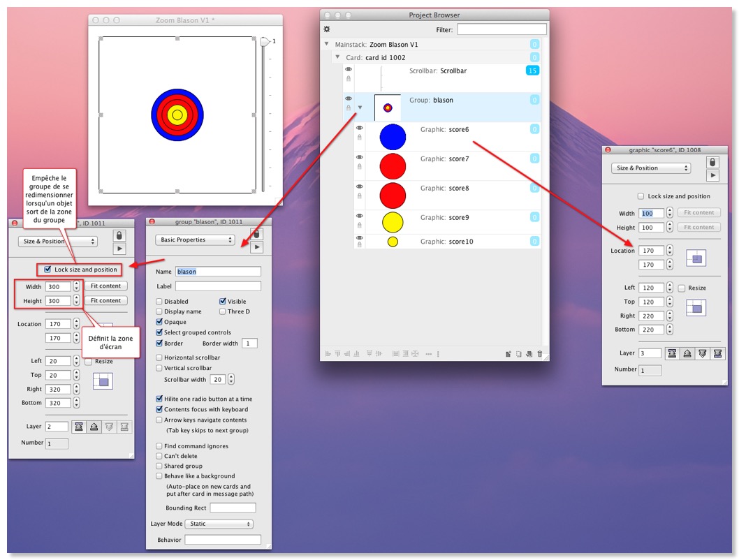Collapse the blason group in Project Browser
This screenshot has height=560, width=739.
360,108
